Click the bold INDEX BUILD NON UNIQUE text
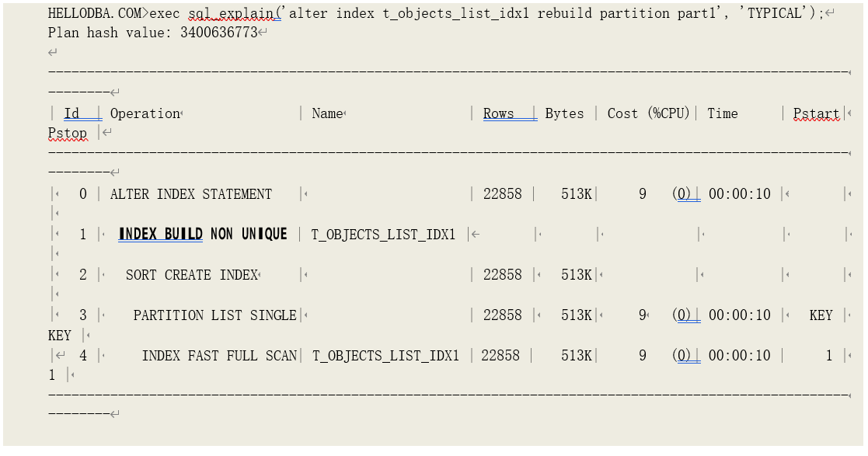 pos(203,234)
